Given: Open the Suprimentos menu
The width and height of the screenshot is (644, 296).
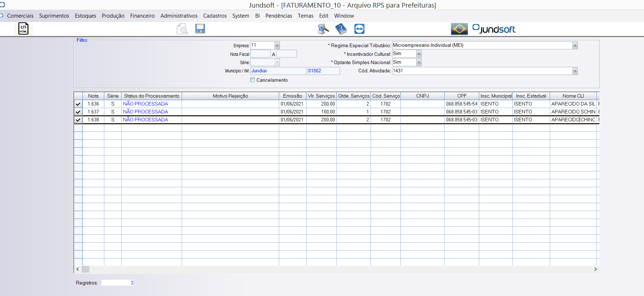Looking at the screenshot, I should point(54,16).
